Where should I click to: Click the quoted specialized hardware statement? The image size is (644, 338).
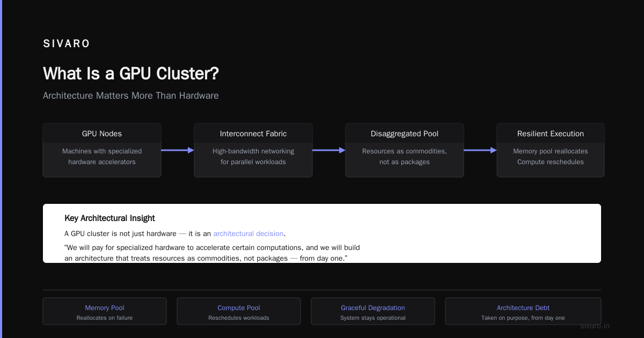212,253
